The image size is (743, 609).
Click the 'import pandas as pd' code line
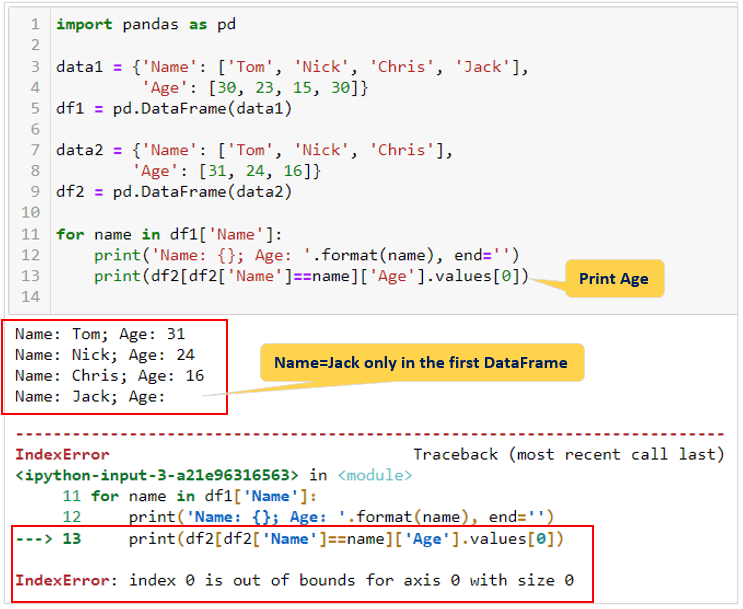[x=146, y=23]
